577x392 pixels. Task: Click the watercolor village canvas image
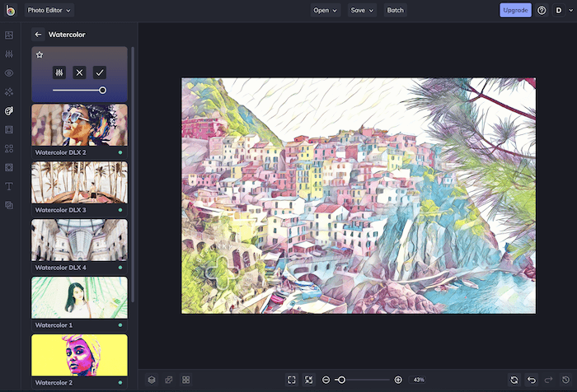coord(359,196)
